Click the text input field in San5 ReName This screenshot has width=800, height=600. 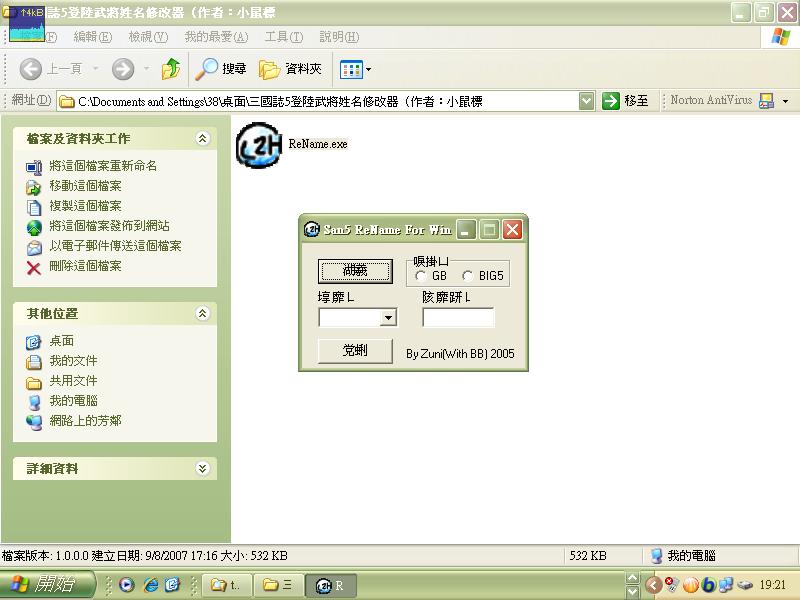pyautogui.click(x=458, y=318)
